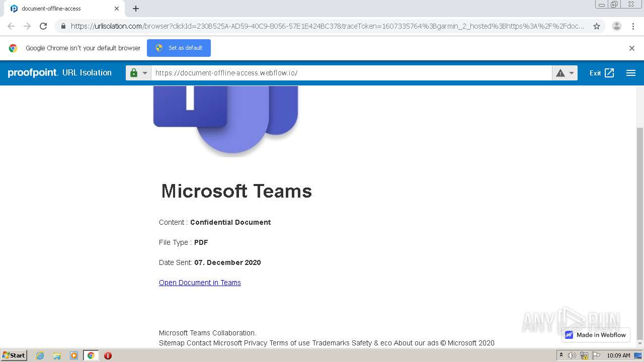Open the Chrome profile avatar
This screenshot has width=644, height=362.
coord(616,26)
